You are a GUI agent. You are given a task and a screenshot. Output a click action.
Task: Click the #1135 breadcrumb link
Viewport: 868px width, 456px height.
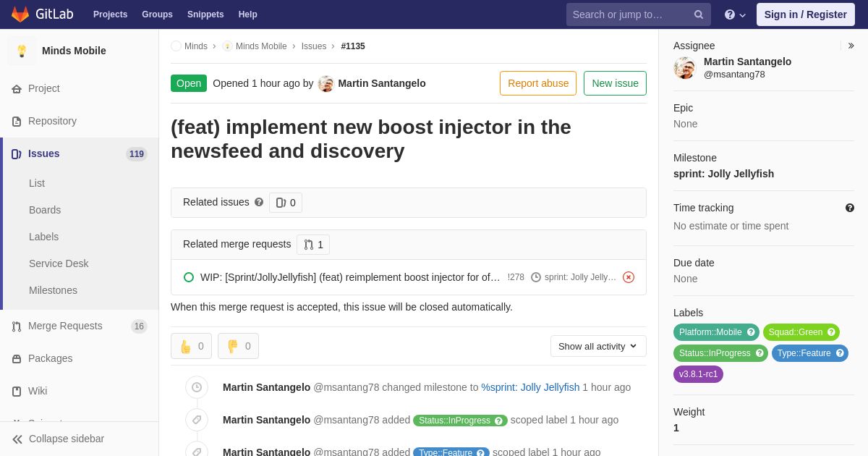click(353, 46)
